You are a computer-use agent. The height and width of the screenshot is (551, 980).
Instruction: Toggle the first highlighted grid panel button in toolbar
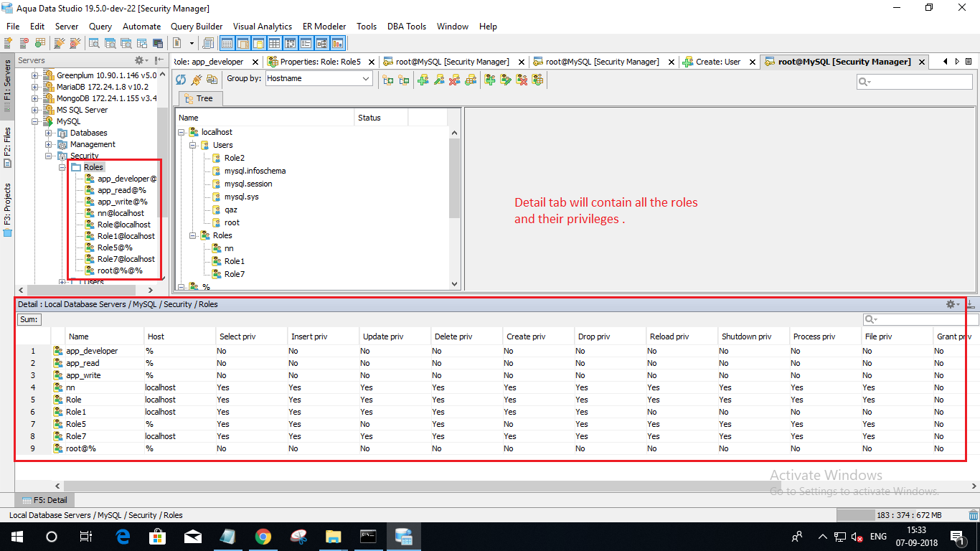point(227,43)
